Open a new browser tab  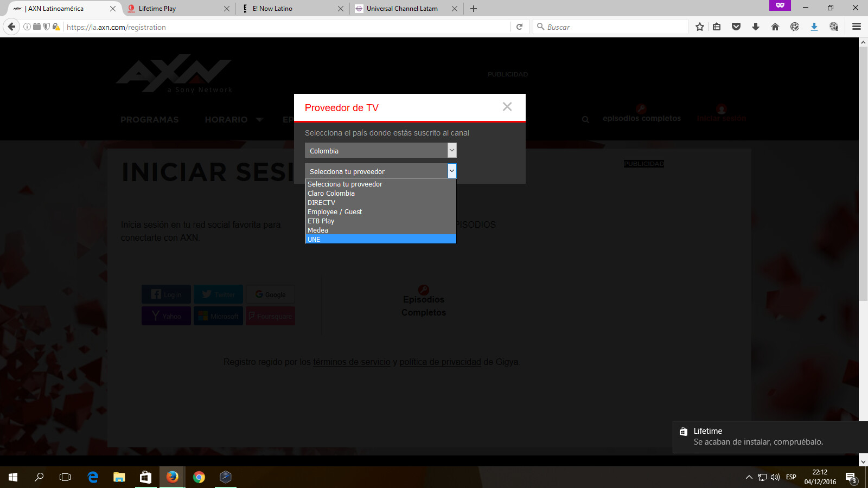point(474,9)
